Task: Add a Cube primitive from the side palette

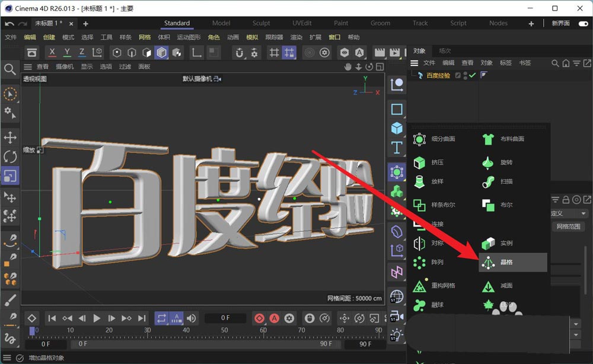Action: [397, 128]
